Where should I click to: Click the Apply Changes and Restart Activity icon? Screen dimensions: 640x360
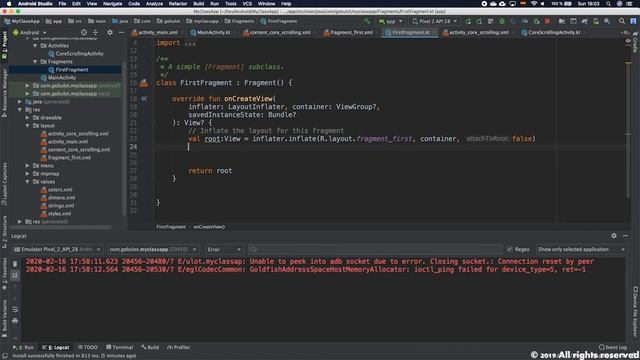click(x=479, y=21)
